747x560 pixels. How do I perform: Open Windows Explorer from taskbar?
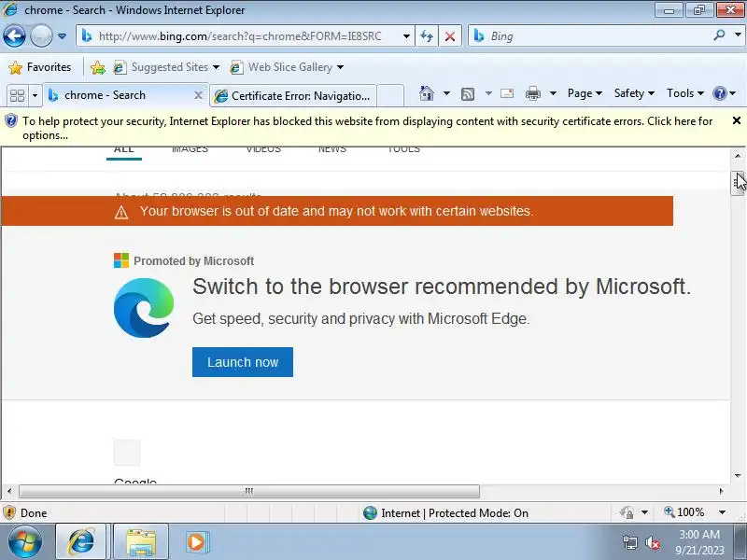(x=141, y=542)
